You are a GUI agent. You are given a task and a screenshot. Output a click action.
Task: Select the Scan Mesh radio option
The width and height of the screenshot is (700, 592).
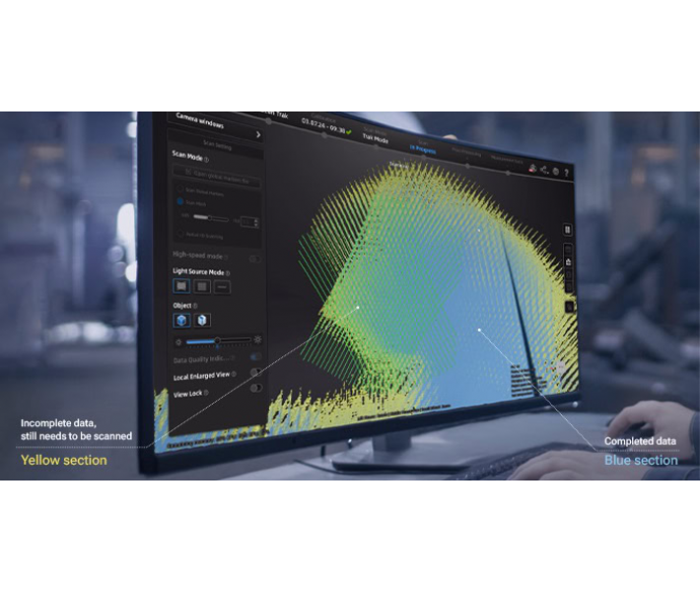[x=179, y=201]
